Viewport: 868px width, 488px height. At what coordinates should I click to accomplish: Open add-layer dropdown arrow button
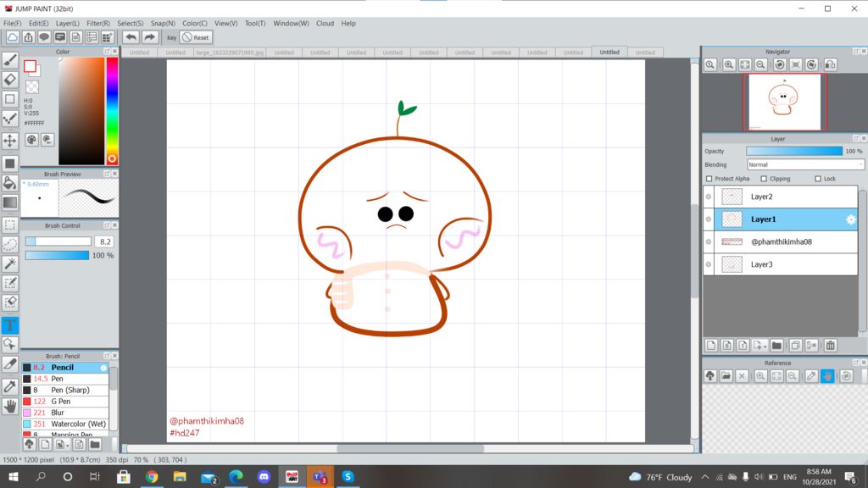760,346
